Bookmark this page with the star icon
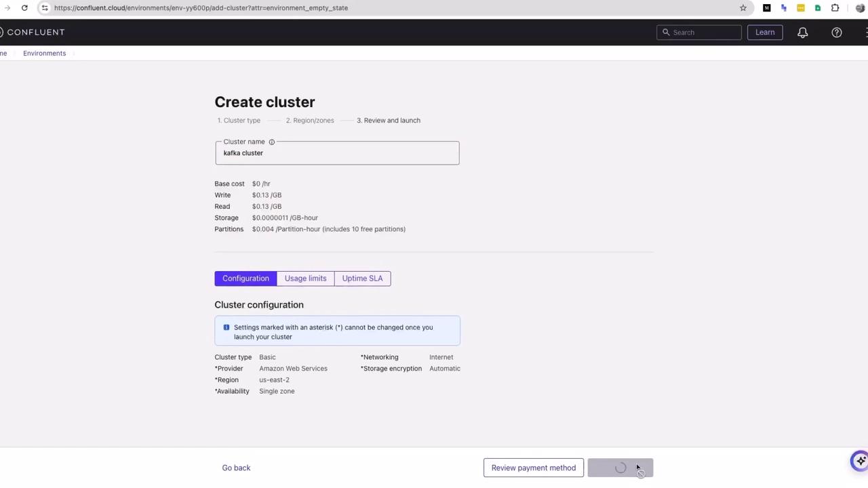This screenshot has height=488, width=868. [x=743, y=8]
